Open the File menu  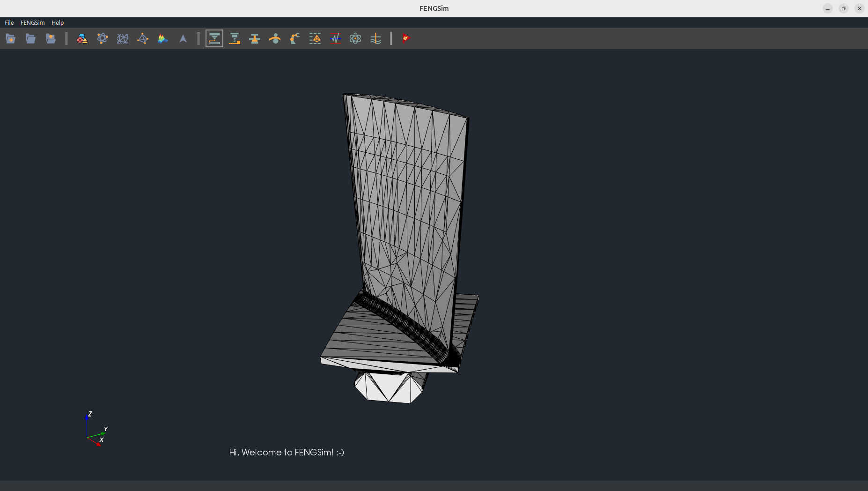tap(9, 22)
